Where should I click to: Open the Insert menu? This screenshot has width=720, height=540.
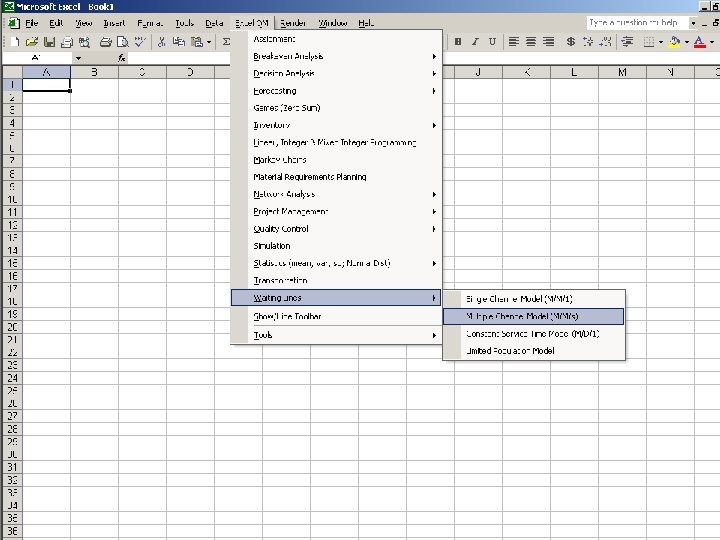click(114, 23)
